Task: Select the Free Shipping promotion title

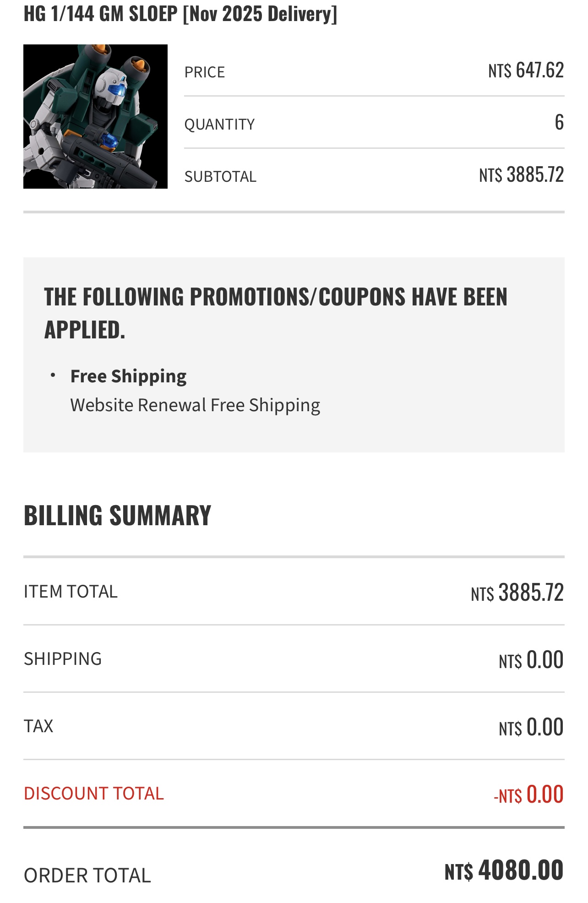Action: (x=129, y=376)
